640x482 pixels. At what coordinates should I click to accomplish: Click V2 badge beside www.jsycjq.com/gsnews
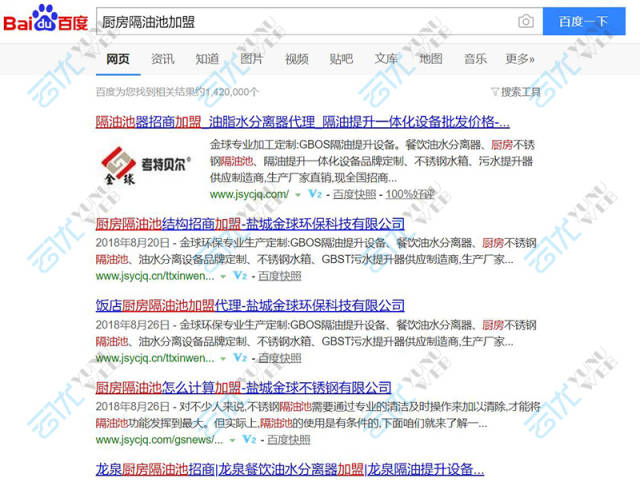coord(249,440)
